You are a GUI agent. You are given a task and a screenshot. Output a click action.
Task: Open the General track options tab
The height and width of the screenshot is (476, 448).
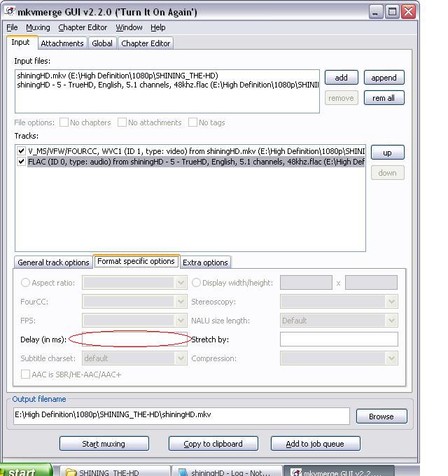53,262
